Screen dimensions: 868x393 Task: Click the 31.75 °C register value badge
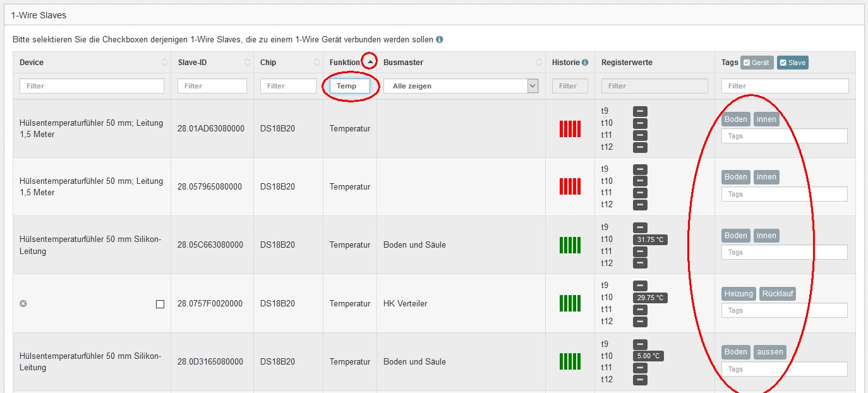point(650,239)
